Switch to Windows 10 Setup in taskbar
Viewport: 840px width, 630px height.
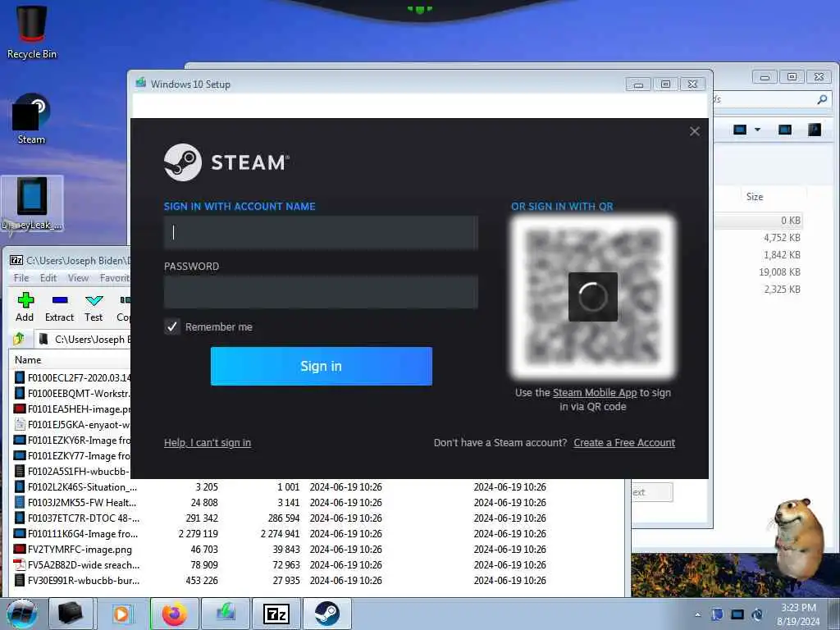[x=226, y=614]
